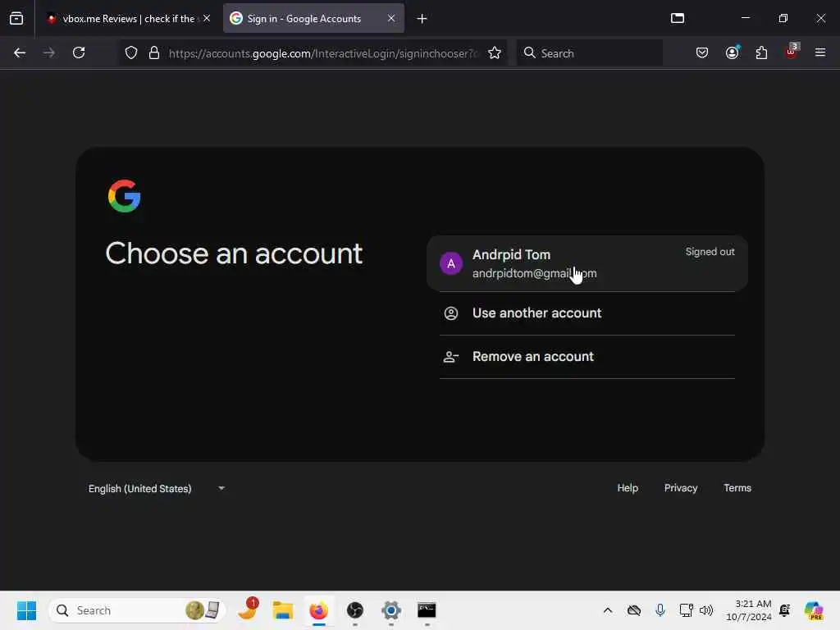
Task: Close the Google Accounts tab
Action: [391, 18]
